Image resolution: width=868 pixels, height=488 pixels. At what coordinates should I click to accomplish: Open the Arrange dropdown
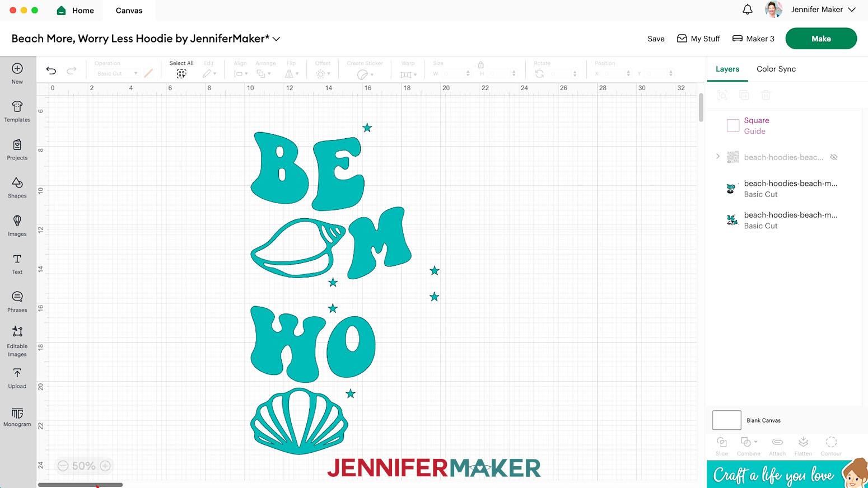[x=264, y=73]
